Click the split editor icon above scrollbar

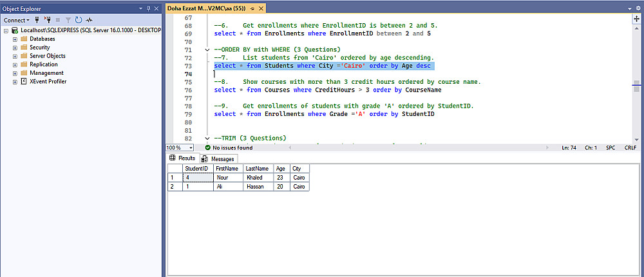[636, 19]
